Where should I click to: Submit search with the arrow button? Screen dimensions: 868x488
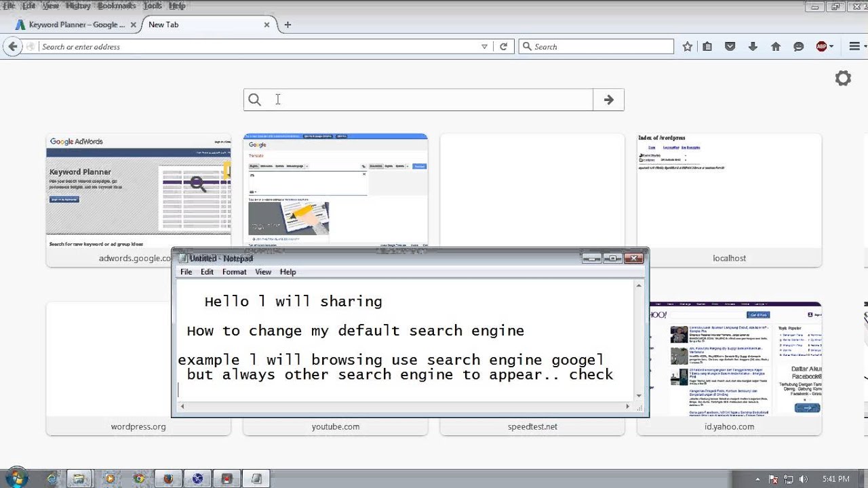(x=608, y=100)
